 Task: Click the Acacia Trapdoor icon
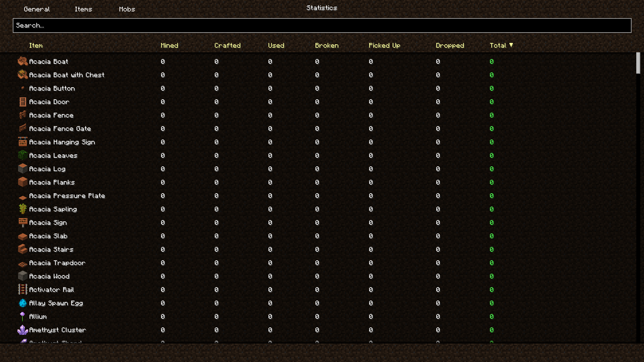pos(22,264)
